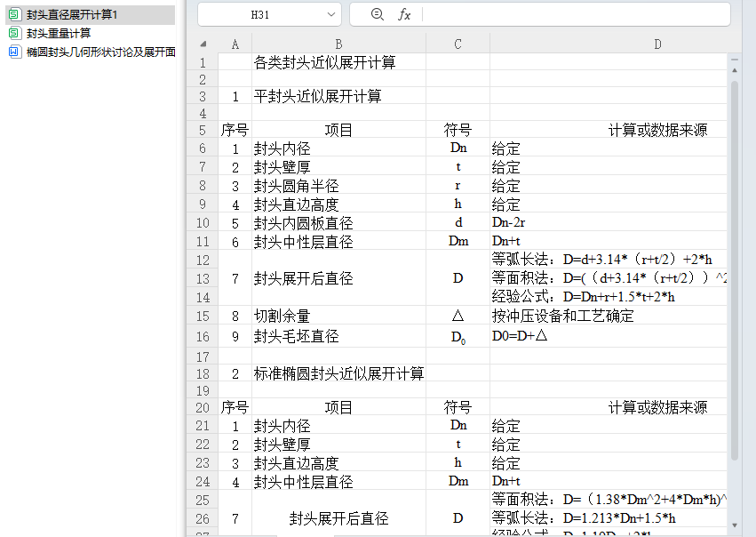Click document icon beside 椭圆封头几何形状讨论及展开面
Image resolution: width=756 pixels, height=537 pixels.
14,52
